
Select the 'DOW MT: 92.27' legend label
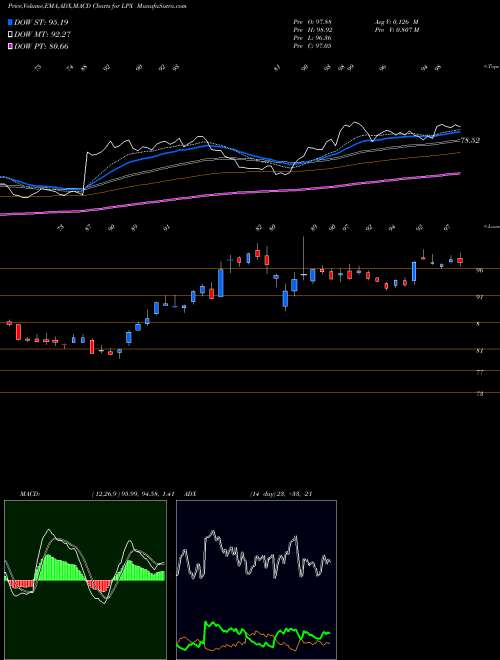42,35
